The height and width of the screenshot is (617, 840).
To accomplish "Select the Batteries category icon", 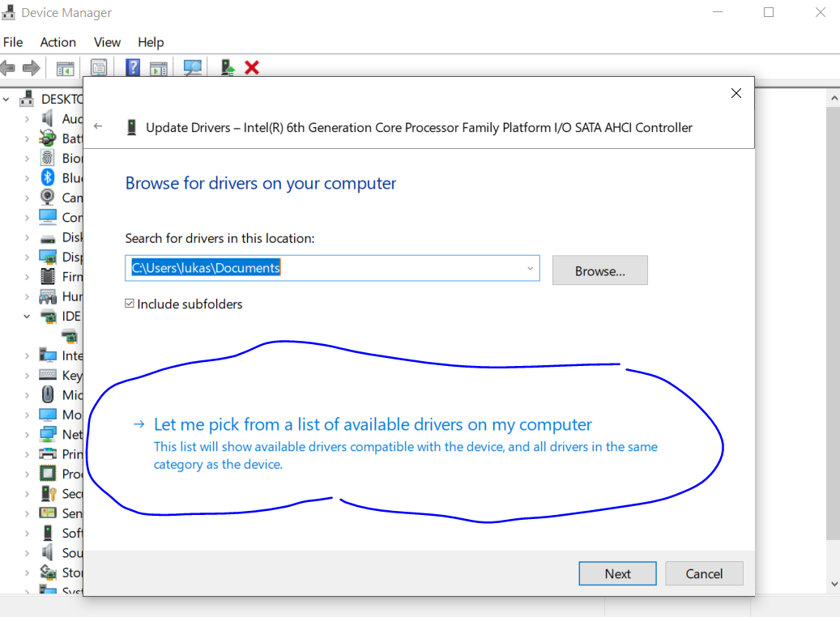I will [x=48, y=138].
